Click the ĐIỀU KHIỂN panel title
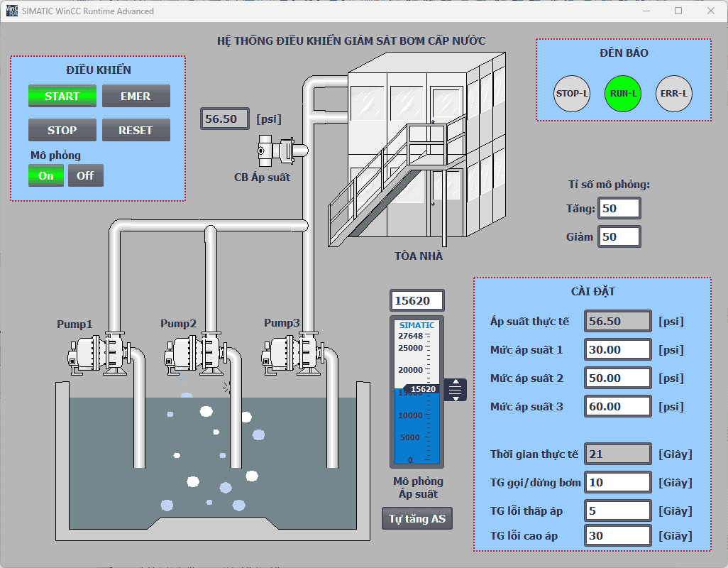This screenshot has height=568, width=728. (x=99, y=70)
